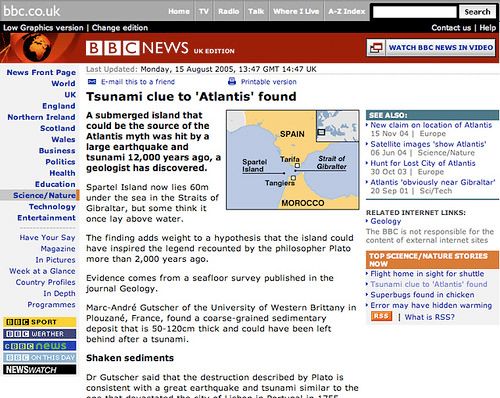Open the In Depth link

[x=59, y=293]
